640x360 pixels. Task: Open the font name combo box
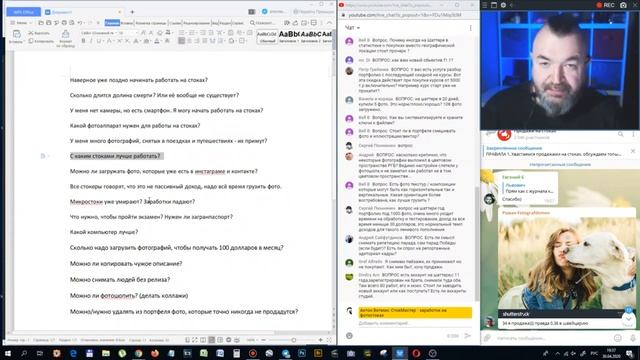click(98, 33)
